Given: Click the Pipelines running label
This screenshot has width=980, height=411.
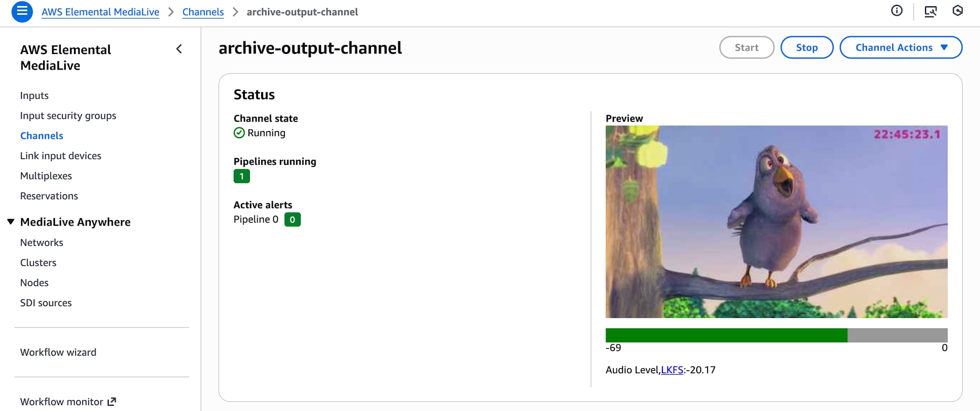Looking at the screenshot, I should 275,162.
